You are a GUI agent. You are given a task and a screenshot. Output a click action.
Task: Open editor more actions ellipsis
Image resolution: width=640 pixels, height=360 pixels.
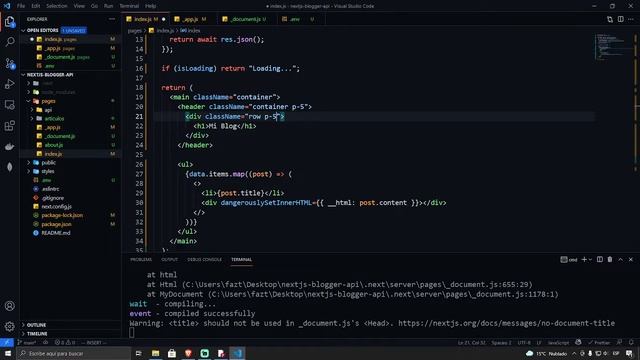631,19
